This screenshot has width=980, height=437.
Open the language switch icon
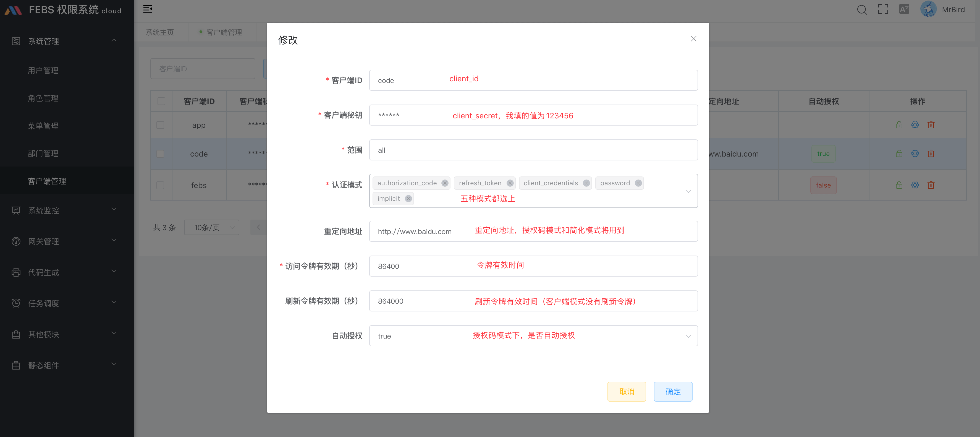pos(904,9)
